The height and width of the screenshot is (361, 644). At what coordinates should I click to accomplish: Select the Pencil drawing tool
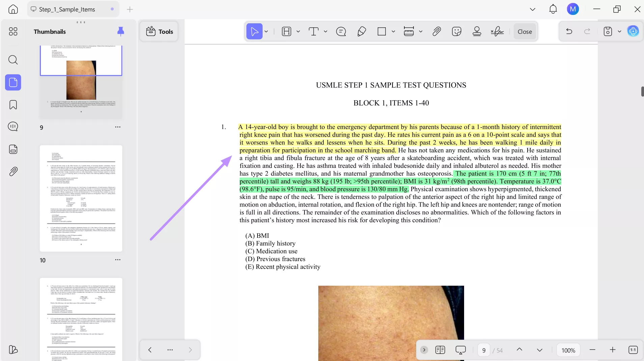pyautogui.click(x=361, y=31)
